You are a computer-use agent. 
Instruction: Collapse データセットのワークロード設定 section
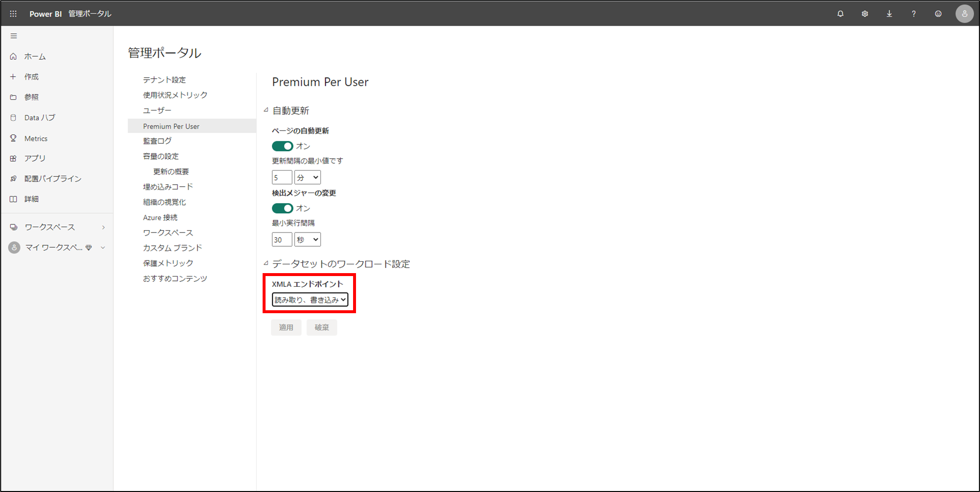coord(266,264)
